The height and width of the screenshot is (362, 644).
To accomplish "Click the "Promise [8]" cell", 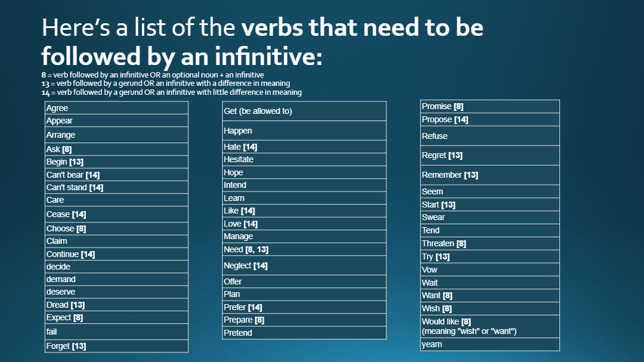I will [490, 106].
